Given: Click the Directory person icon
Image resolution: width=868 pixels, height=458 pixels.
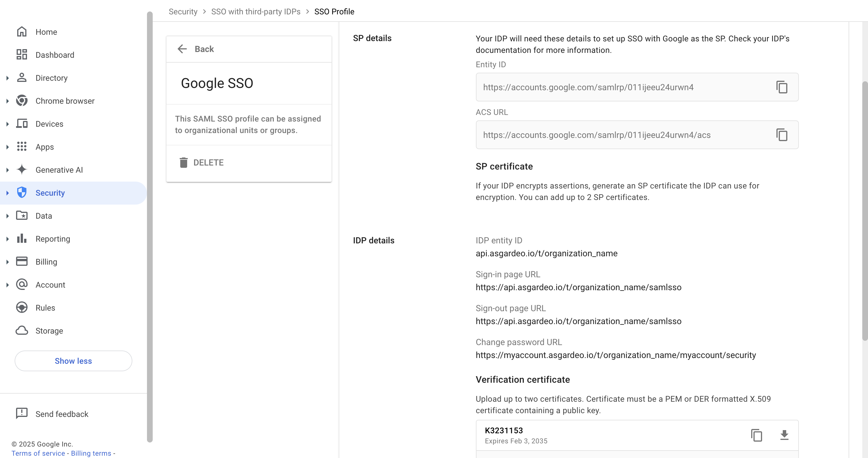Looking at the screenshot, I should 22,78.
